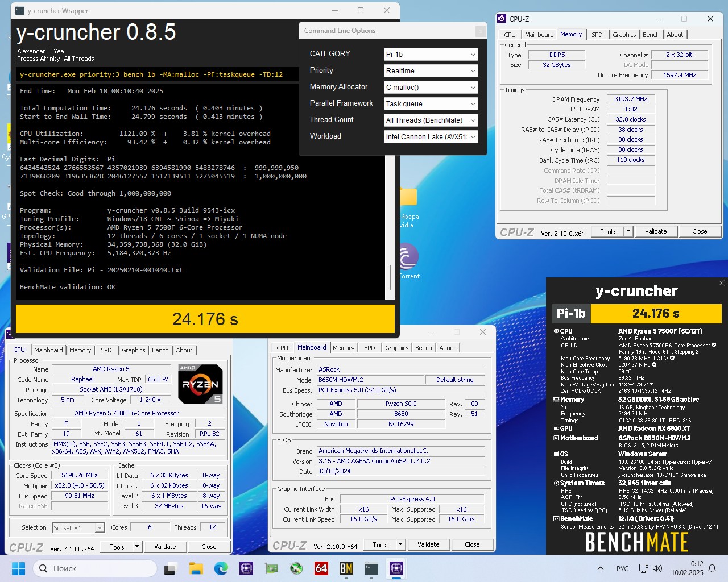Click Validate in the CPU-Z Memory window
This screenshot has height=582, width=728.
click(656, 231)
